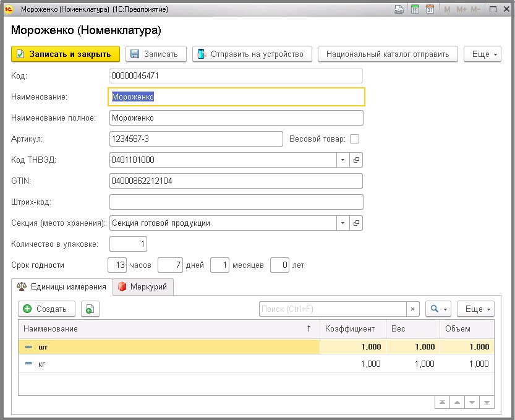Click the Записать button

coord(156,54)
